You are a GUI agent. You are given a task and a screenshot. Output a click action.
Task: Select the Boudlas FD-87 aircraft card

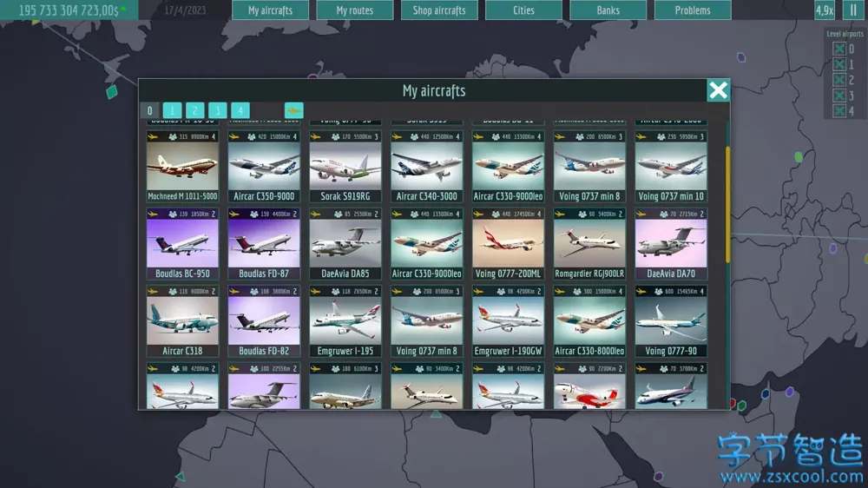pyautogui.click(x=264, y=244)
